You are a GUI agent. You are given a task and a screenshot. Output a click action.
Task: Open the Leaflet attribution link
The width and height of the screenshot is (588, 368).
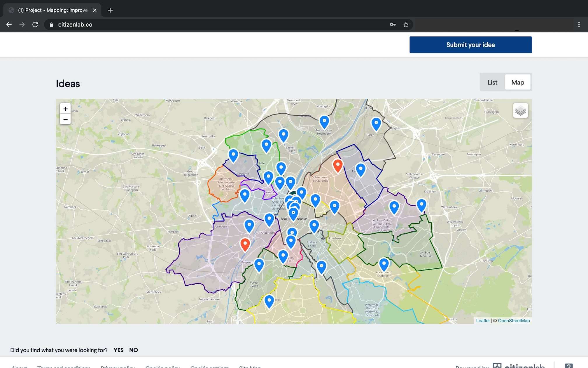click(x=483, y=320)
